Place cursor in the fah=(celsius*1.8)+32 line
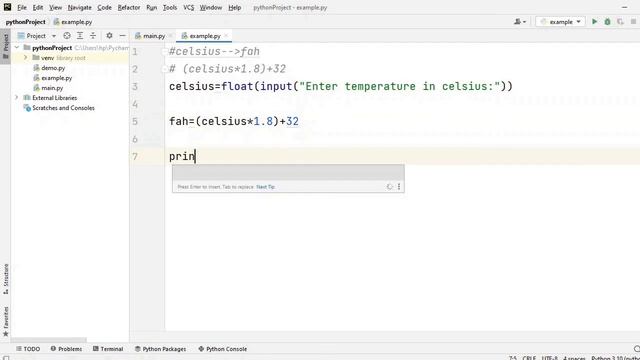This screenshot has width=640, height=360. click(x=234, y=122)
